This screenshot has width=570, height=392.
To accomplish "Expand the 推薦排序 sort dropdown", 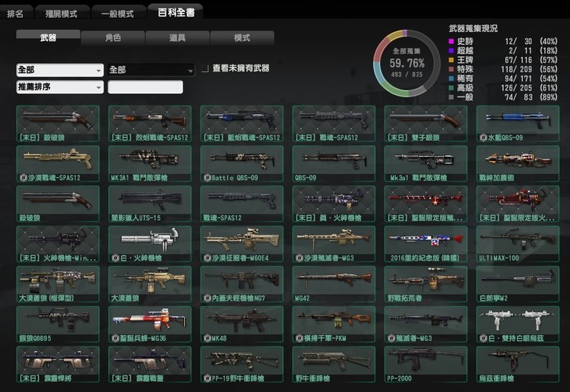I will pyautogui.click(x=60, y=87).
